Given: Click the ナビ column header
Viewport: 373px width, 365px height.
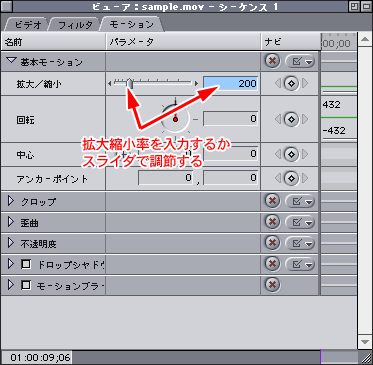Looking at the screenshot, I should point(290,42).
